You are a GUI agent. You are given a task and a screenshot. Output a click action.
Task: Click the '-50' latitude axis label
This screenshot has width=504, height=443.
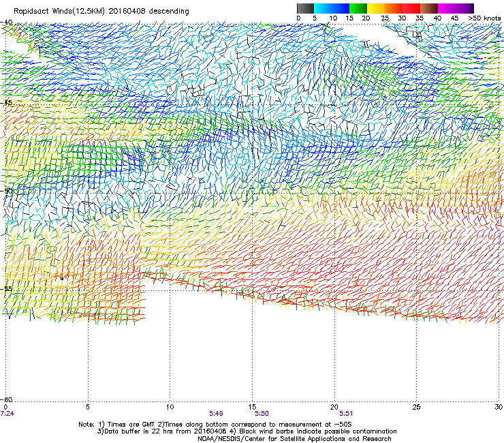point(6,191)
